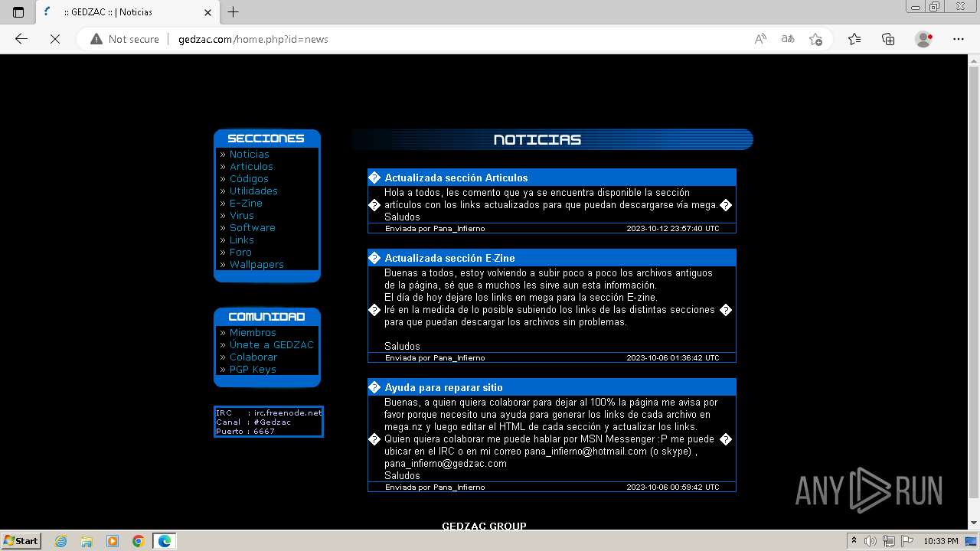Image resolution: width=980 pixels, height=551 pixels.
Task: Open the Collections icon
Action: pos(888,39)
